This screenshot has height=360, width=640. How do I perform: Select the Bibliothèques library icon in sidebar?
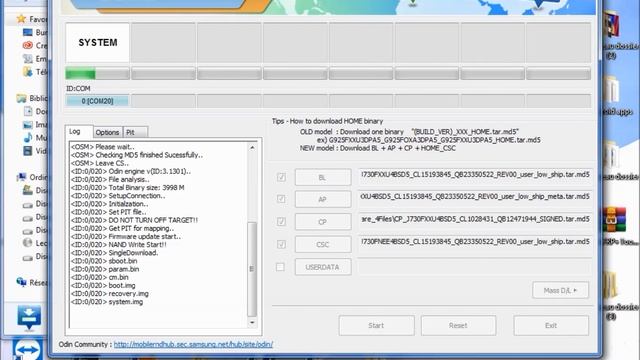point(21,98)
